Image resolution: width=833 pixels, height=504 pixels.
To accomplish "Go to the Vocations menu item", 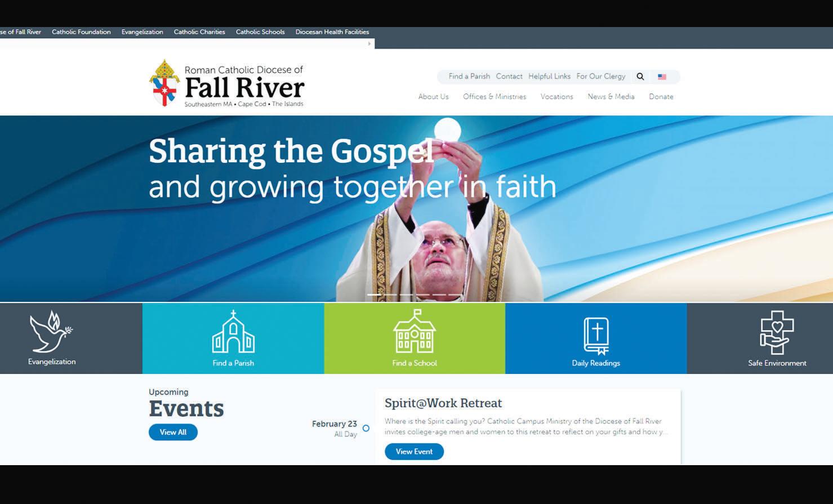I will (556, 97).
